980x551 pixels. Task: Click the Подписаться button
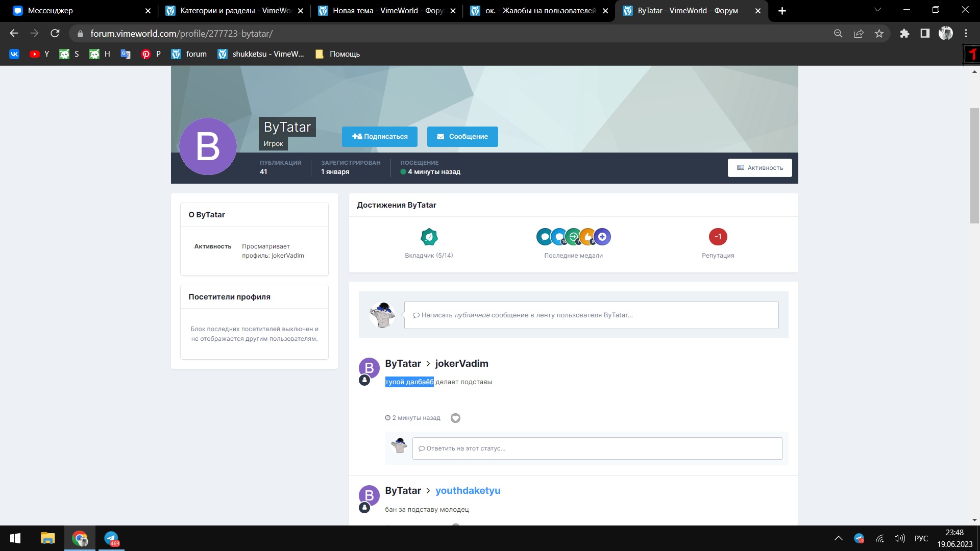point(379,137)
